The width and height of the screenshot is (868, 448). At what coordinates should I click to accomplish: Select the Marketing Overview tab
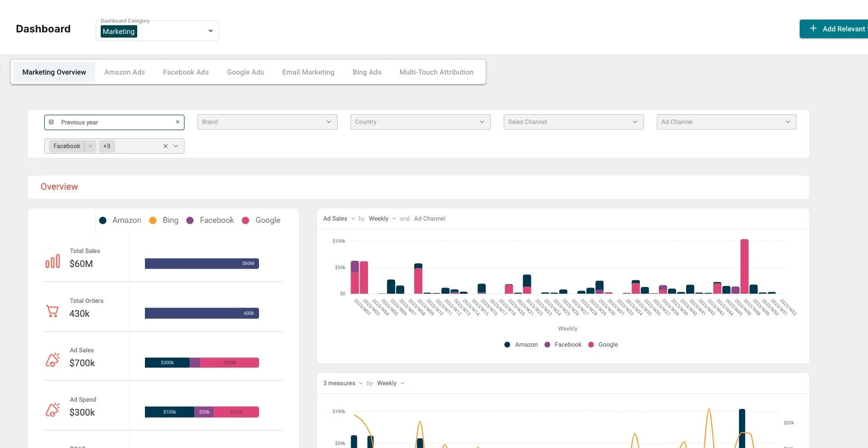pyautogui.click(x=54, y=72)
